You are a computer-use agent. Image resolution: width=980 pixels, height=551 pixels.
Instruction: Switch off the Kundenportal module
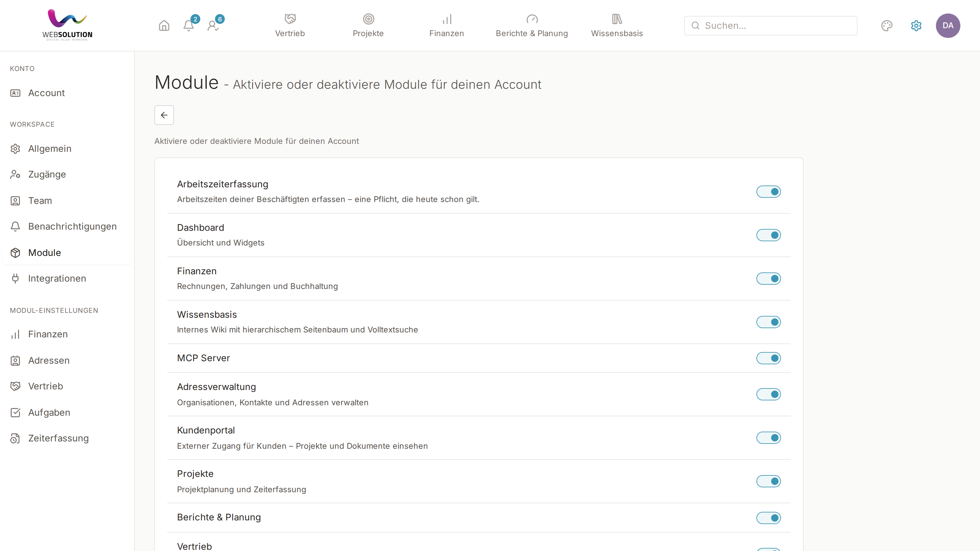tap(768, 438)
